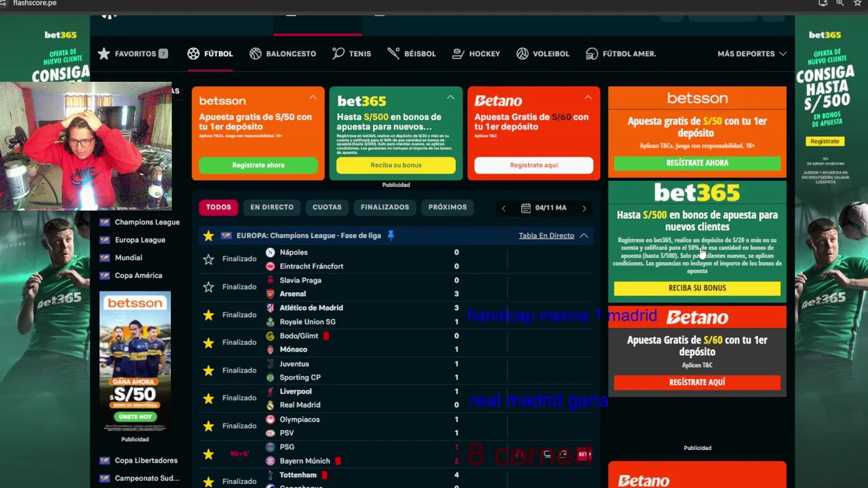Go to previous day arrow
This screenshot has width=868, height=488.
pyautogui.click(x=503, y=208)
